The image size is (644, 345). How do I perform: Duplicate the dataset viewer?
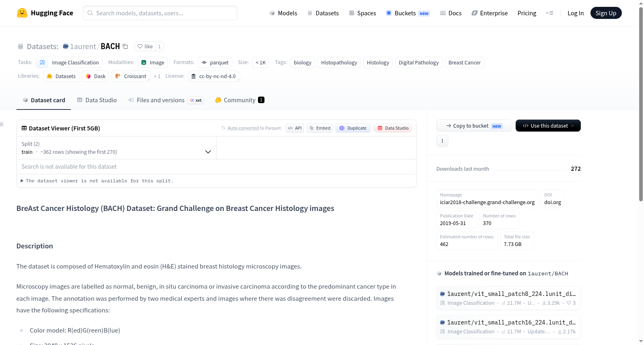coord(353,128)
